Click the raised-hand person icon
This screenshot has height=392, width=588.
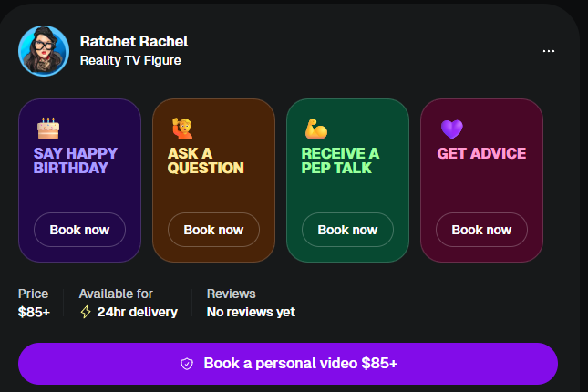coord(182,128)
